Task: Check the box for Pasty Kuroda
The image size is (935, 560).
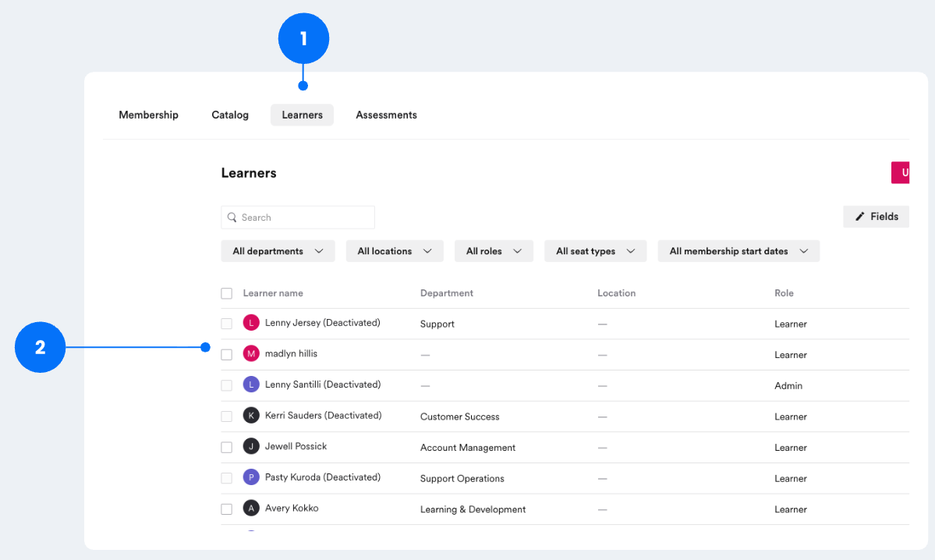Action: [227, 478]
